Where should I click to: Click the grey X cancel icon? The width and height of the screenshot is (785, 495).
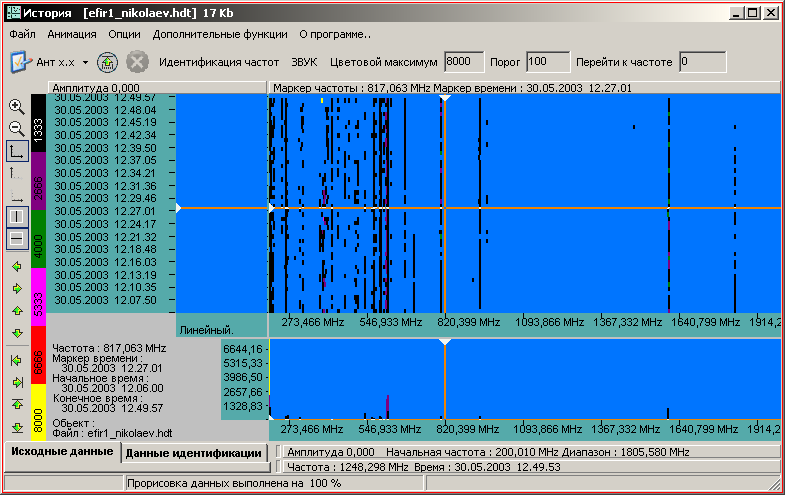[x=137, y=63]
